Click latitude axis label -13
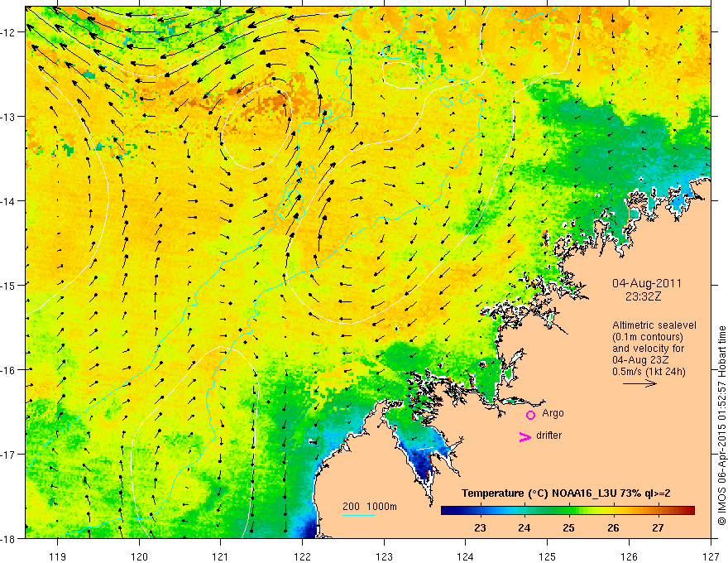 (x=9, y=116)
